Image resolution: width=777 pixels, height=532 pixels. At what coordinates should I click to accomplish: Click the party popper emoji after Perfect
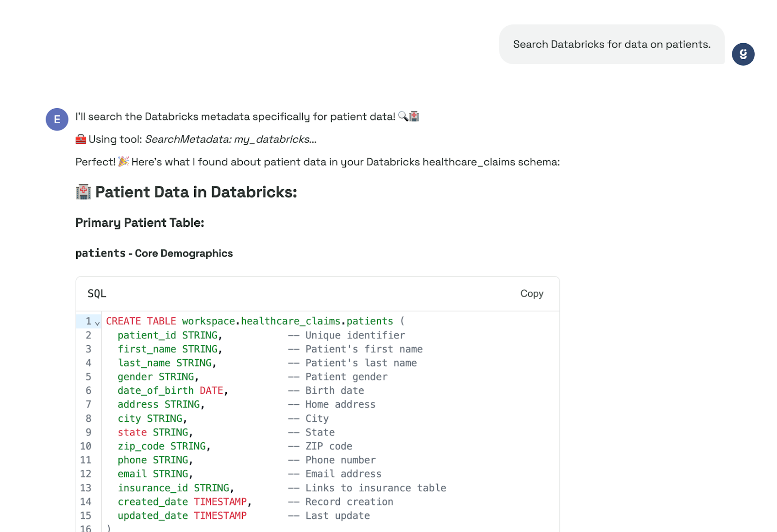coord(123,162)
